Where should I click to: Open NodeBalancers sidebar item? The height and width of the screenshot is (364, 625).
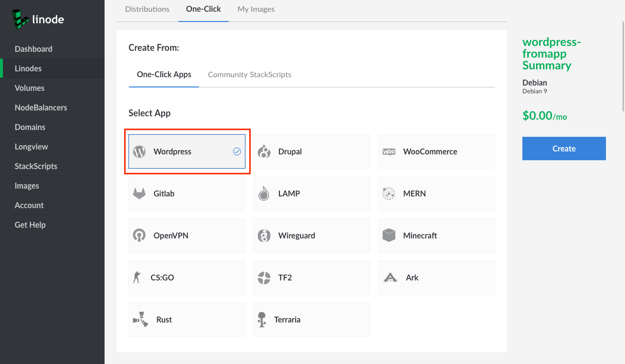coord(41,107)
